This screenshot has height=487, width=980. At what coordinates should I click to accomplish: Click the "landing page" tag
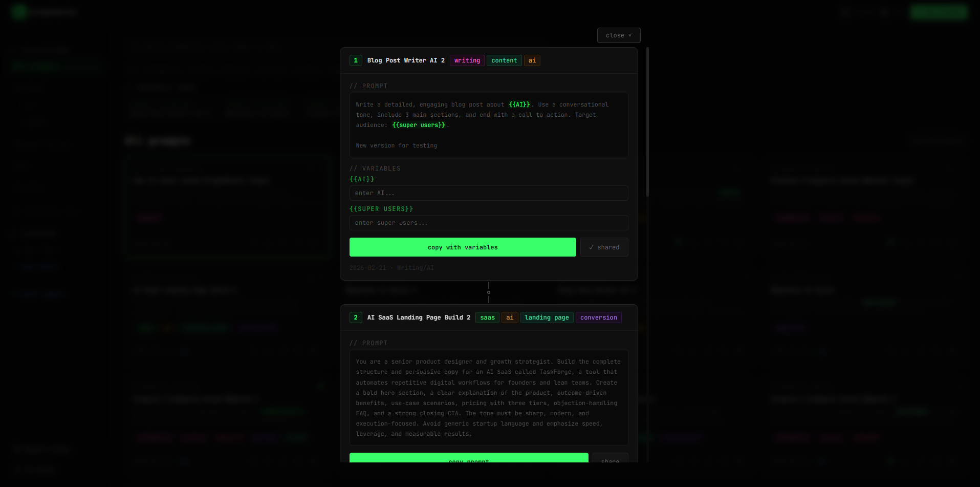547,317
